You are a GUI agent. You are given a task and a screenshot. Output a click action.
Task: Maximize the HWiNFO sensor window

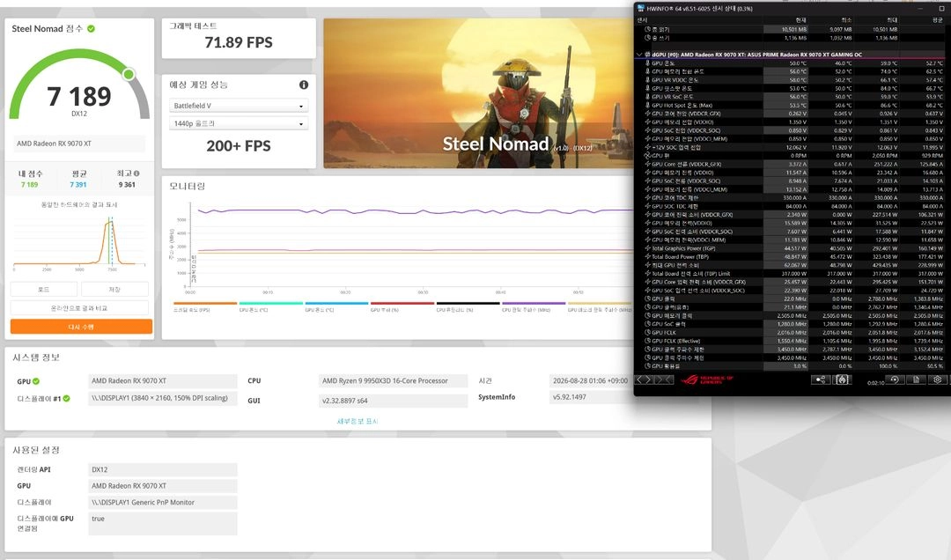coord(942,9)
